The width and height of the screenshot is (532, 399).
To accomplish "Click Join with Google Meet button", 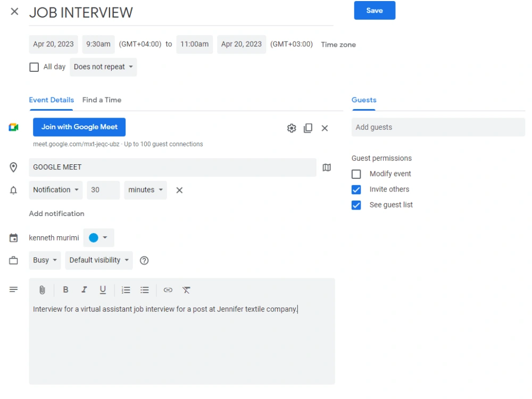I will 79,127.
